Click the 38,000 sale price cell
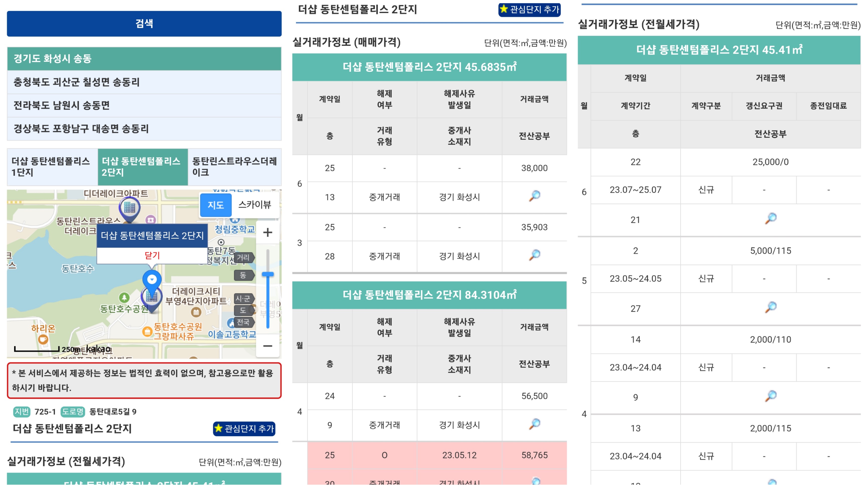Viewport: 868px width, 488px height. 534,168
